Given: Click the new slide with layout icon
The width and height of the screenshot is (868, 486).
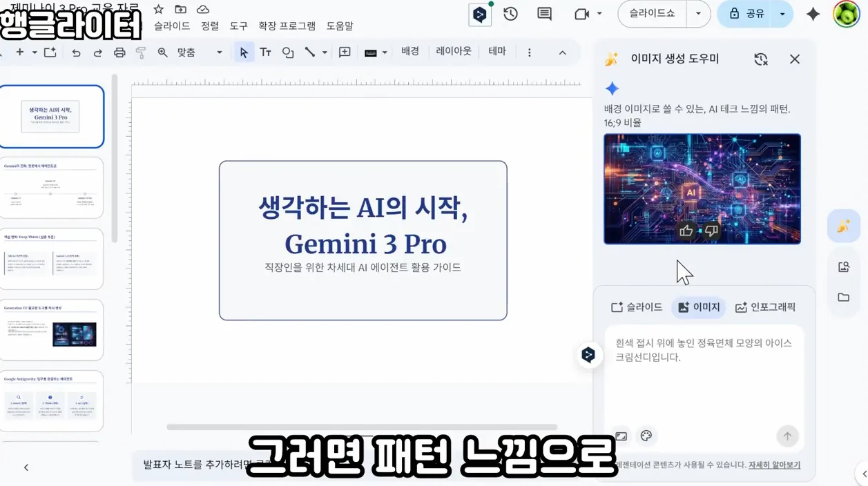Looking at the screenshot, I should coord(50,52).
